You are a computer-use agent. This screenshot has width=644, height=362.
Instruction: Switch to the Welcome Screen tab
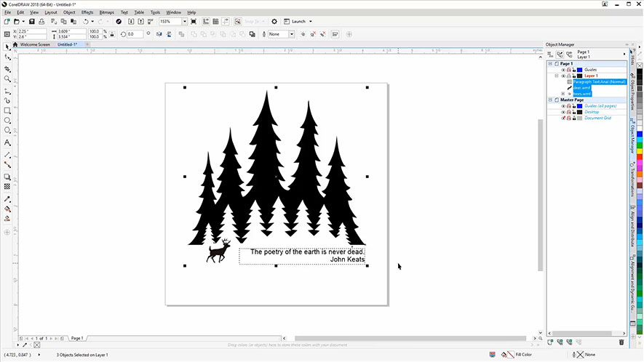(37, 44)
